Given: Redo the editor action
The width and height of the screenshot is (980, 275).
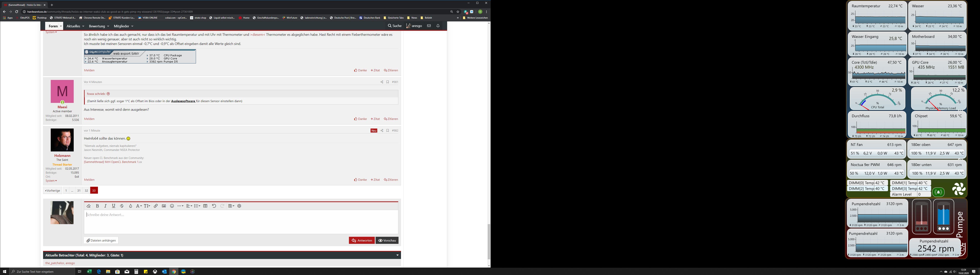Looking at the screenshot, I should tap(222, 206).
